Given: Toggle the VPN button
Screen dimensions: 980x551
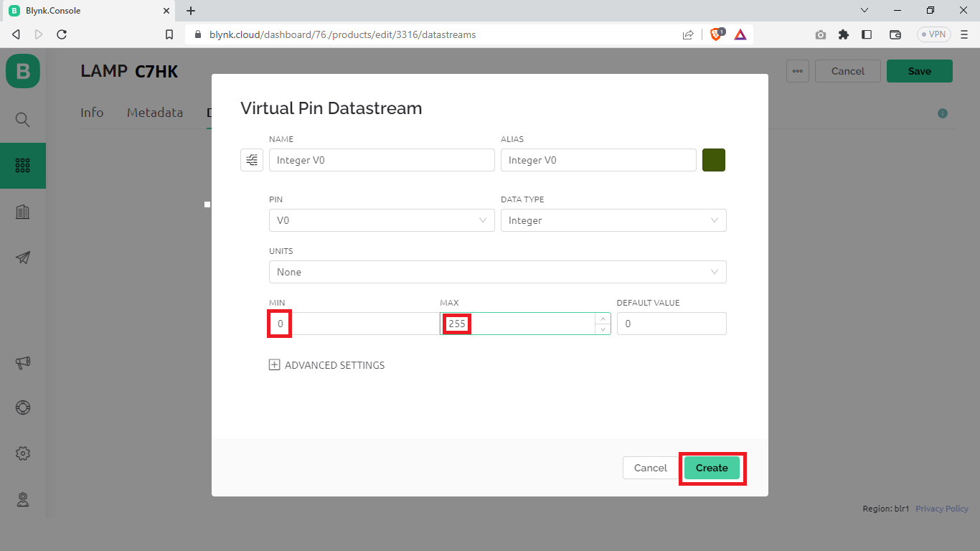Looking at the screenshot, I should pyautogui.click(x=933, y=34).
